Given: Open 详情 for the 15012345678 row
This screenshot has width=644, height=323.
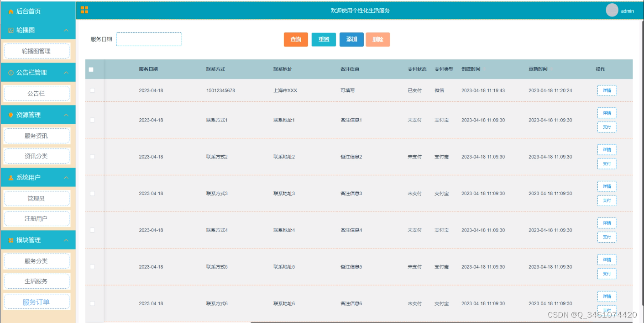Looking at the screenshot, I should point(607,90).
